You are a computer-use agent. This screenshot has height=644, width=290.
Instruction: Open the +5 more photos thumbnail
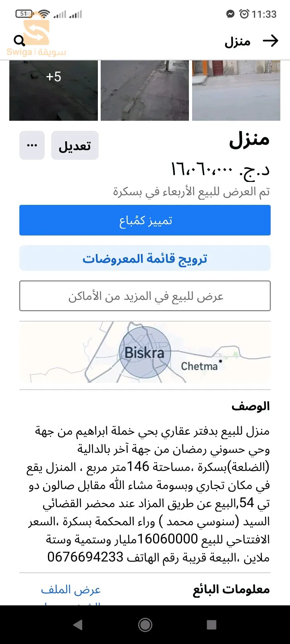[x=54, y=91]
